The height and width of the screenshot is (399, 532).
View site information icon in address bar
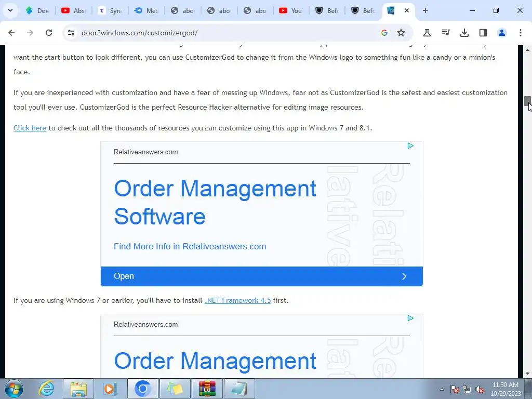(x=71, y=33)
